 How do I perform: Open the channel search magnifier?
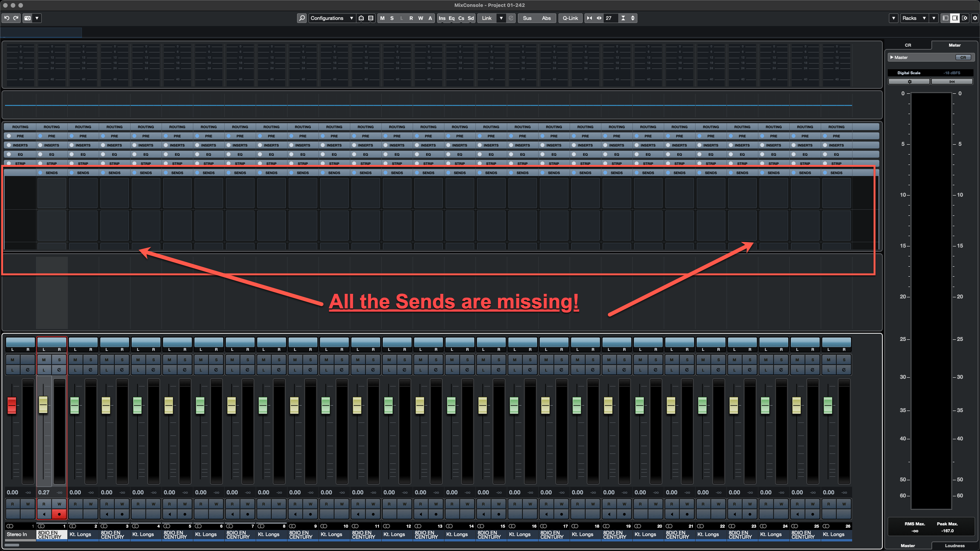[302, 18]
